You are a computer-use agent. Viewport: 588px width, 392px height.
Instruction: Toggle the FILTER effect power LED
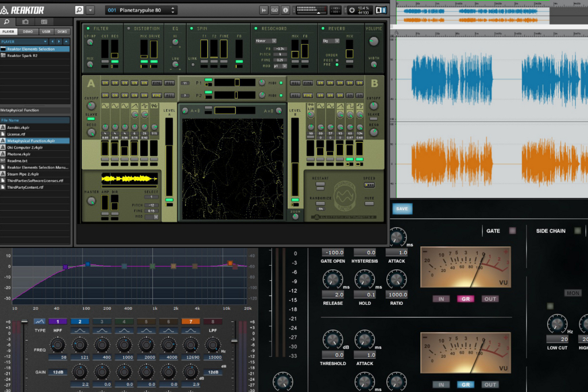click(88, 29)
